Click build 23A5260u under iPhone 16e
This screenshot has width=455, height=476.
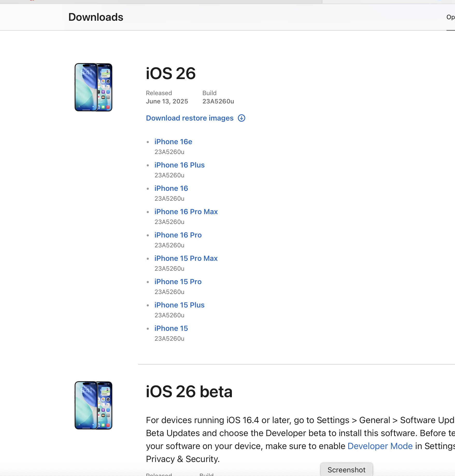pos(169,152)
